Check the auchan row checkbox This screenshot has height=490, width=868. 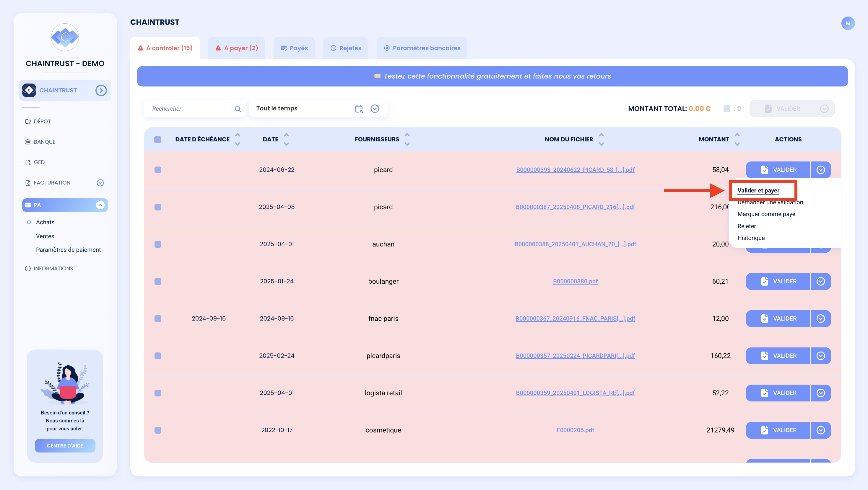(158, 244)
